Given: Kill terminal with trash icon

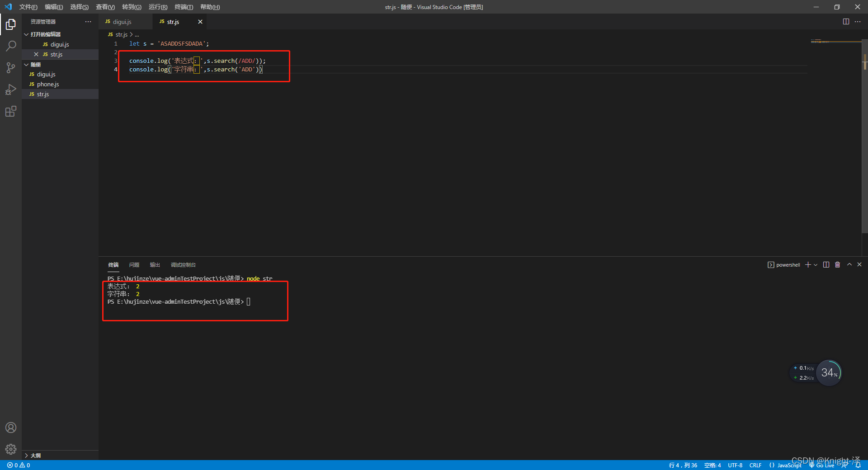Looking at the screenshot, I should (837, 265).
